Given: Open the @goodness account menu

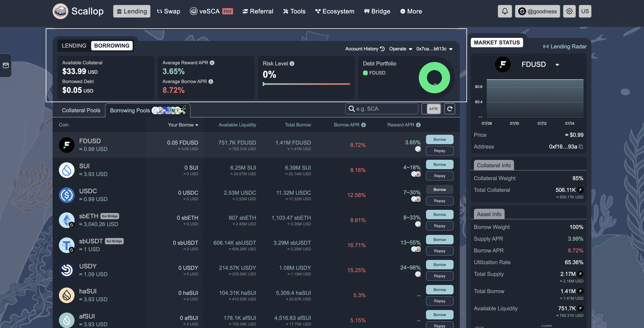Looking at the screenshot, I should coord(537,11).
